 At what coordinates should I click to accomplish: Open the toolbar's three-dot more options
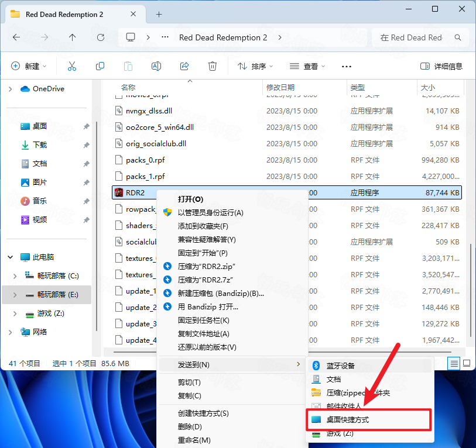347,67
